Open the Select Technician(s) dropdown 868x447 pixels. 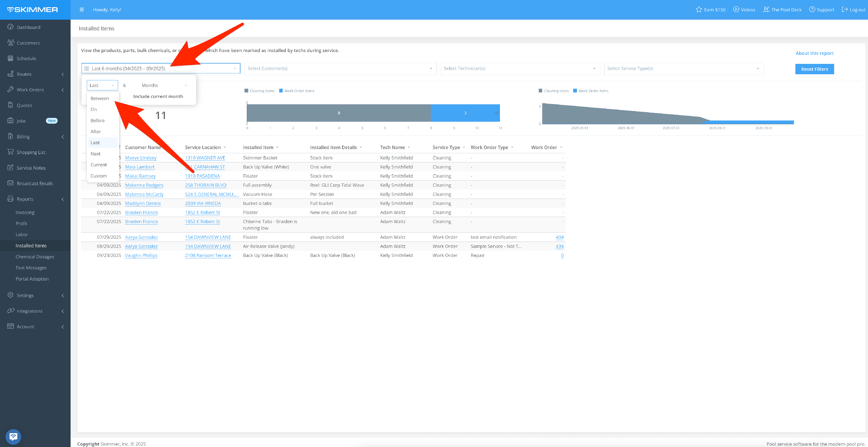click(x=520, y=68)
